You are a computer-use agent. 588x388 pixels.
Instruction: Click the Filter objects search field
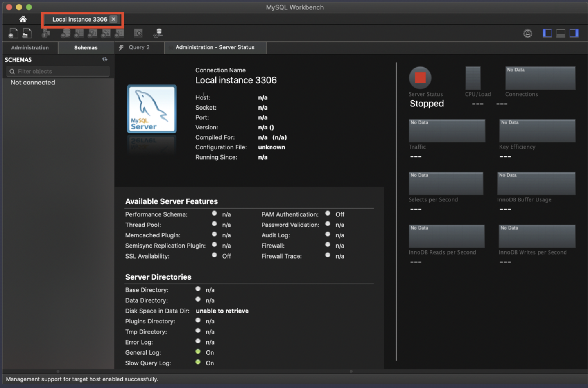click(58, 71)
